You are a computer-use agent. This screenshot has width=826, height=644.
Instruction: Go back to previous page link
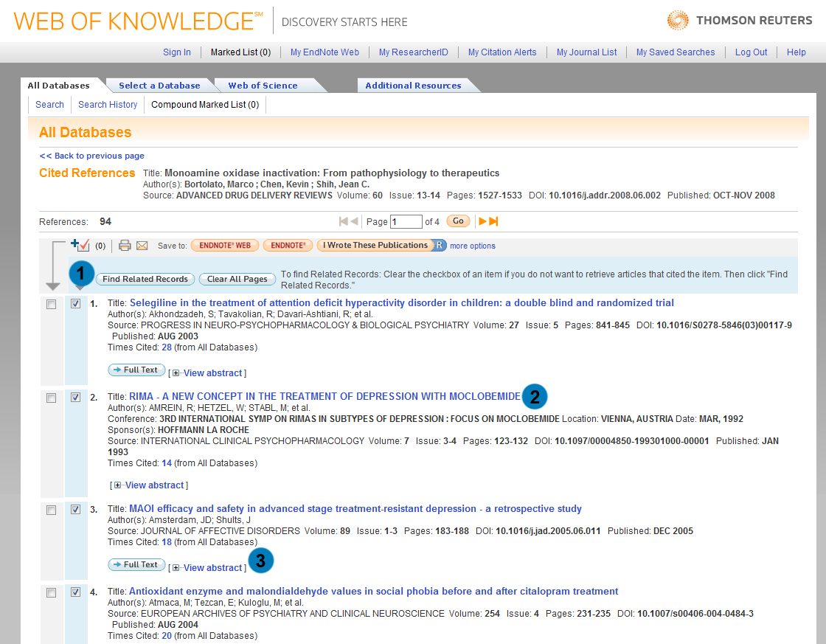(x=91, y=156)
